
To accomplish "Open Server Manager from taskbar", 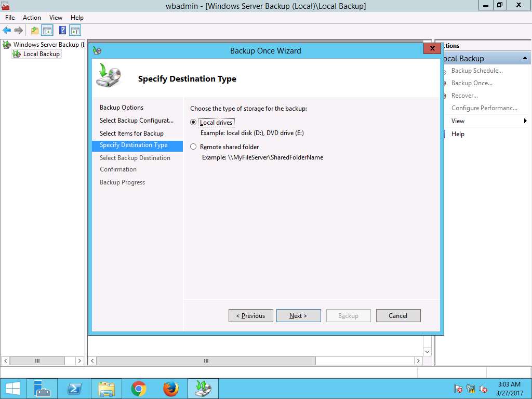I will pos(42,389).
